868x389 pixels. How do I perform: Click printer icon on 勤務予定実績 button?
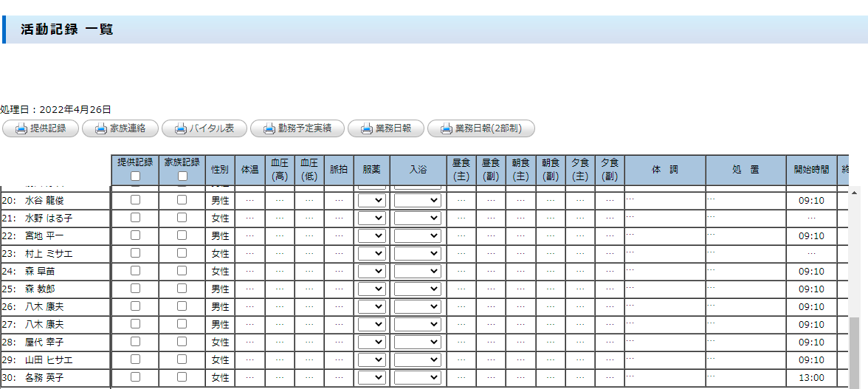point(269,128)
